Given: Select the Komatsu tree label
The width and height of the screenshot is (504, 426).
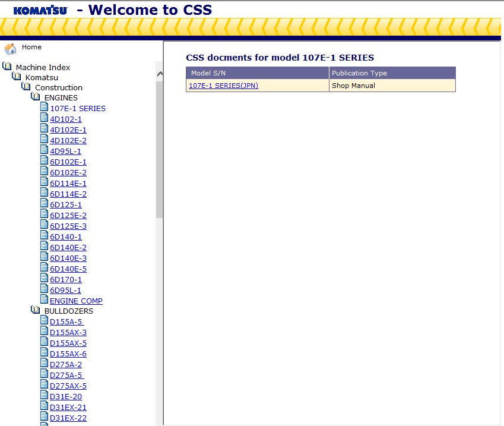Looking at the screenshot, I should [x=42, y=78].
